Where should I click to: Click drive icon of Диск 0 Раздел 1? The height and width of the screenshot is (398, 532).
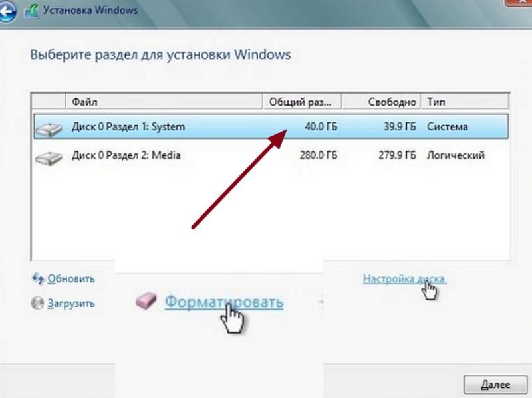[x=49, y=129]
